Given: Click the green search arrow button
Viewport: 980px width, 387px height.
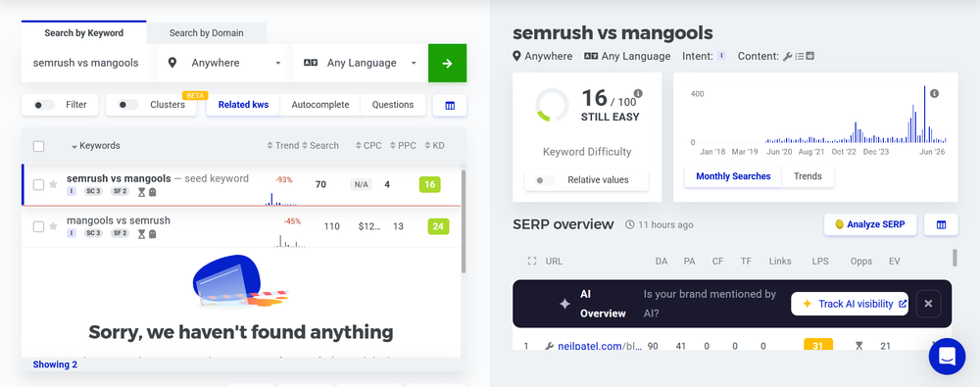Looking at the screenshot, I should coord(447,63).
